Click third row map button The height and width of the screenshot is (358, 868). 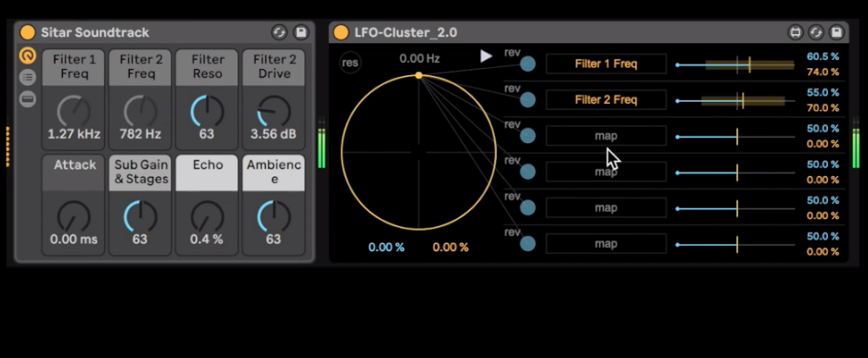pyautogui.click(x=606, y=136)
